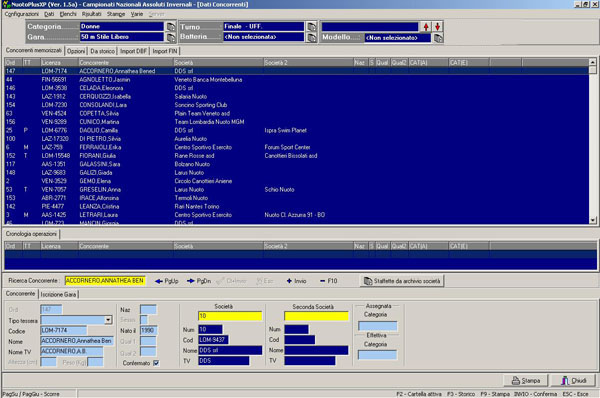This screenshot has height=398, width=600.
Task: Select row CUNICO Martina
Action: [x=297, y=122]
